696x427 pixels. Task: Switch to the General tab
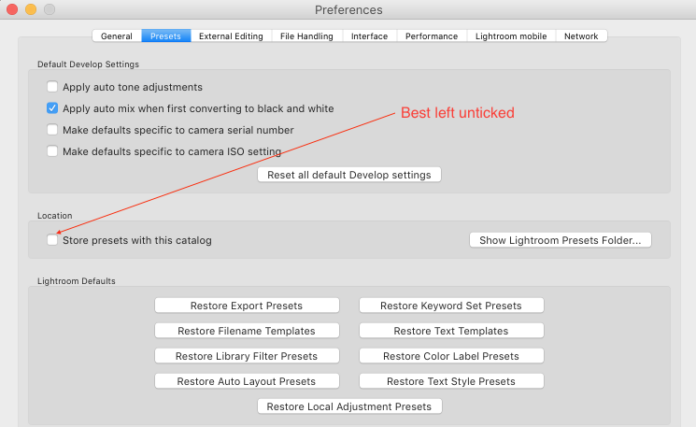coord(116,36)
